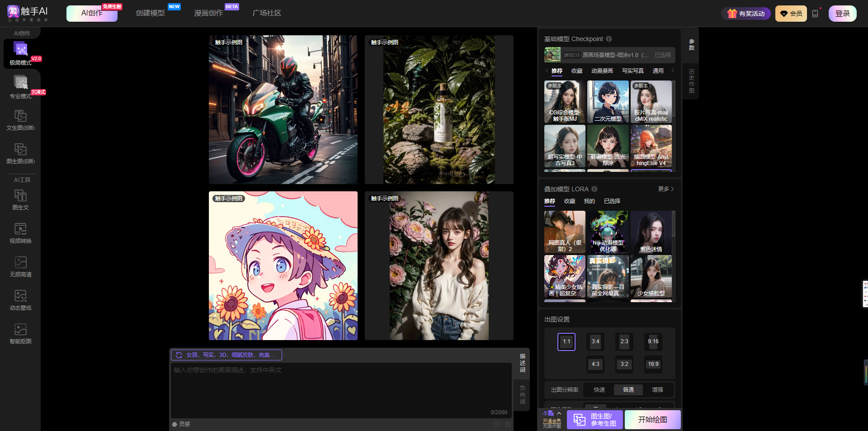Click the refresh icon beside the prompt suggestion
This screenshot has height=431, width=868.
(x=179, y=355)
